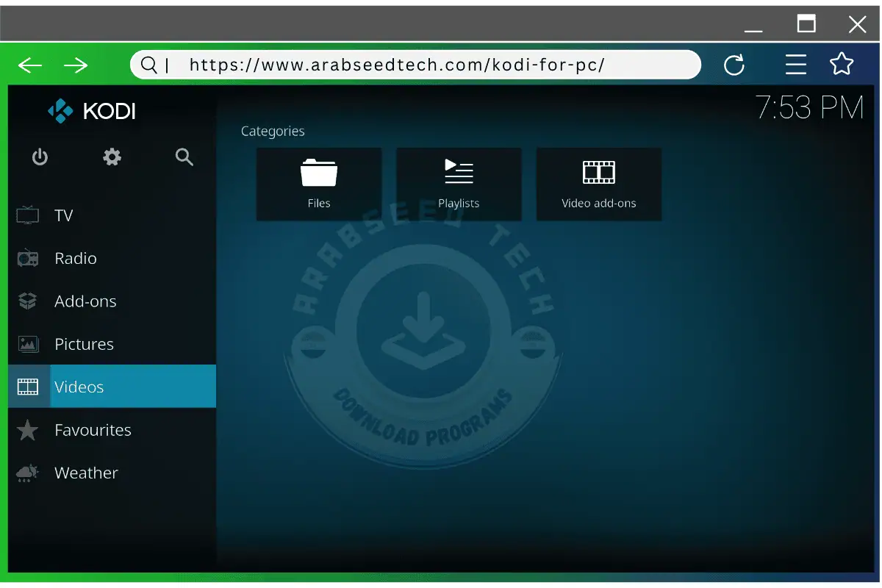This screenshot has height=588, width=882.
Task: Open Add-ons from the sidebar
Action: coord(85,301)
